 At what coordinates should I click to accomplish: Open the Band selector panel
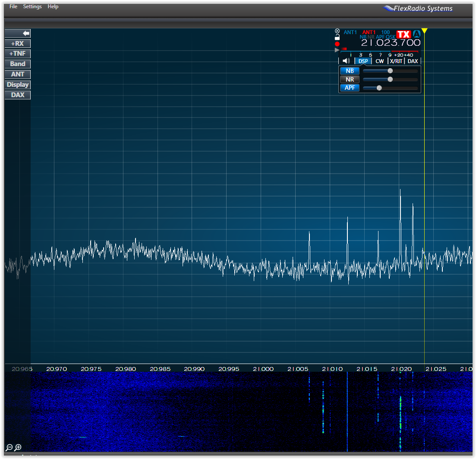click(17, 63)
